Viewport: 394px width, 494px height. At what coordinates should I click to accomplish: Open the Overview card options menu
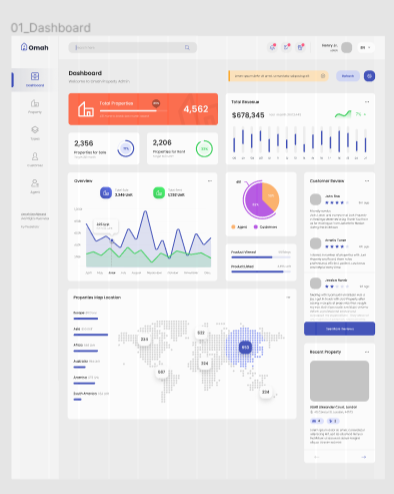point(210,181)
